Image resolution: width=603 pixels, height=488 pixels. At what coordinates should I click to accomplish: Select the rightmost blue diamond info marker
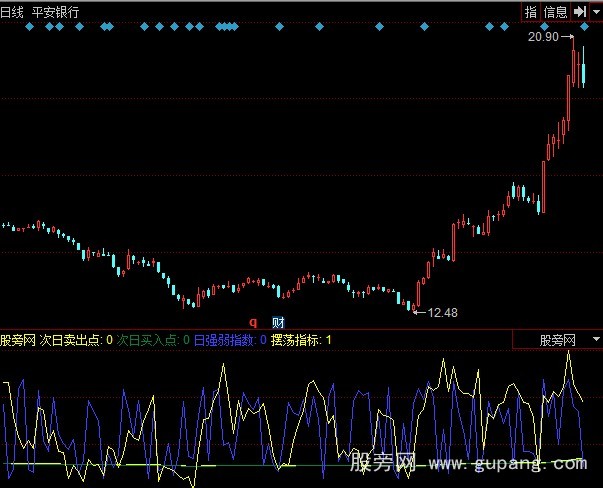click(x=583, y=28)
